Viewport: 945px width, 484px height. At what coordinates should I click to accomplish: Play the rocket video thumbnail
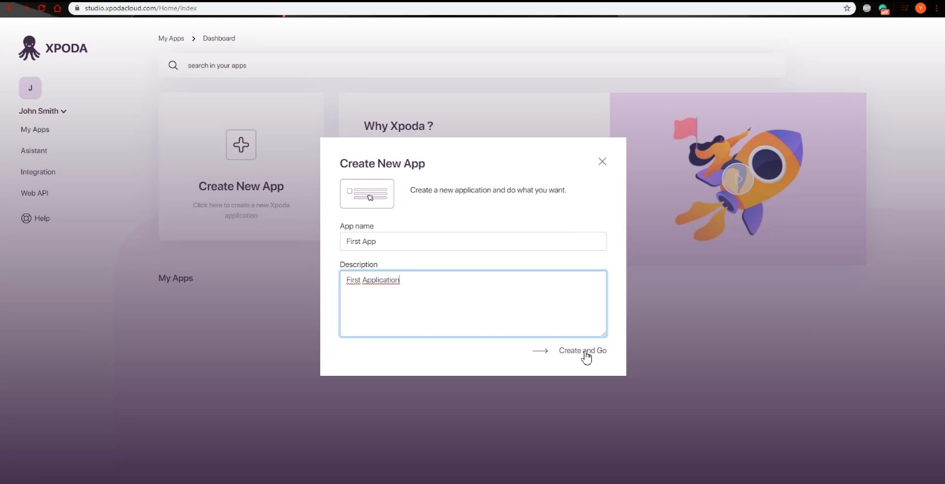pos(737,179)
